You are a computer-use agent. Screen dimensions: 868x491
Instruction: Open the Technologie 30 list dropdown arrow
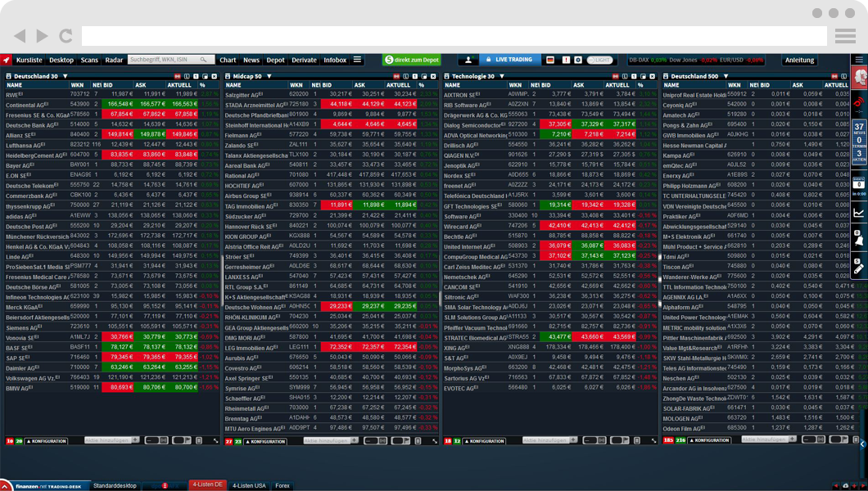click(501, 76)
